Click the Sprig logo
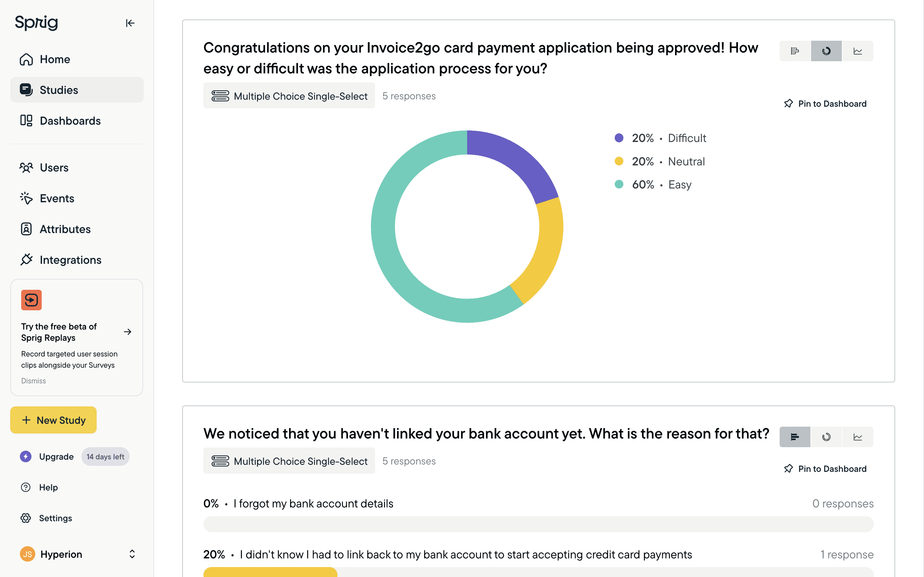The height and width of the screenshot is (577, 924). tap(37, 23)
